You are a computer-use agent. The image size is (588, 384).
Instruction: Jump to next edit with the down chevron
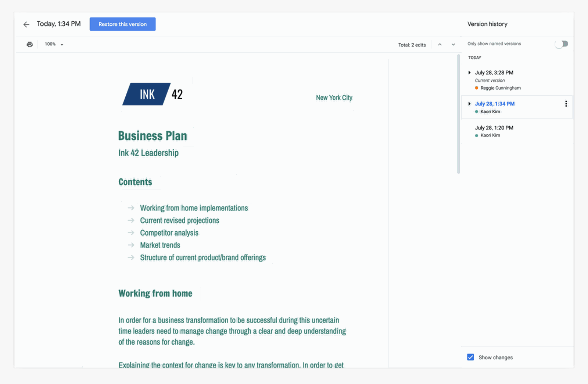tap(453, 44)
